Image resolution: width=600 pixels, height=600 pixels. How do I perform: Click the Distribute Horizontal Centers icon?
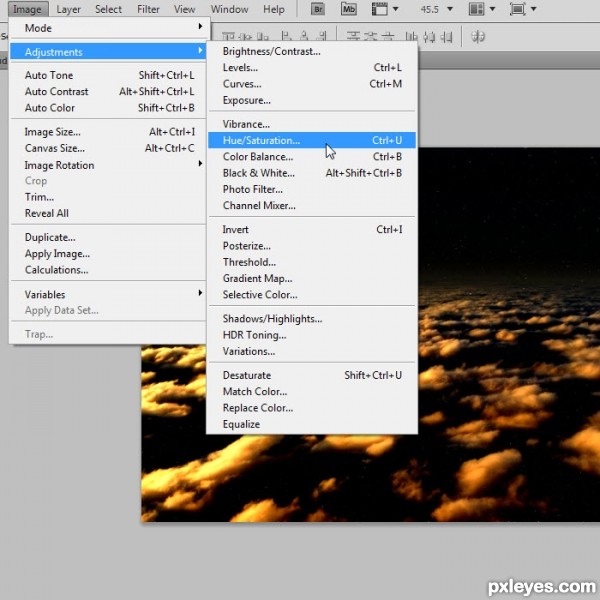click(x=429, y=37)
